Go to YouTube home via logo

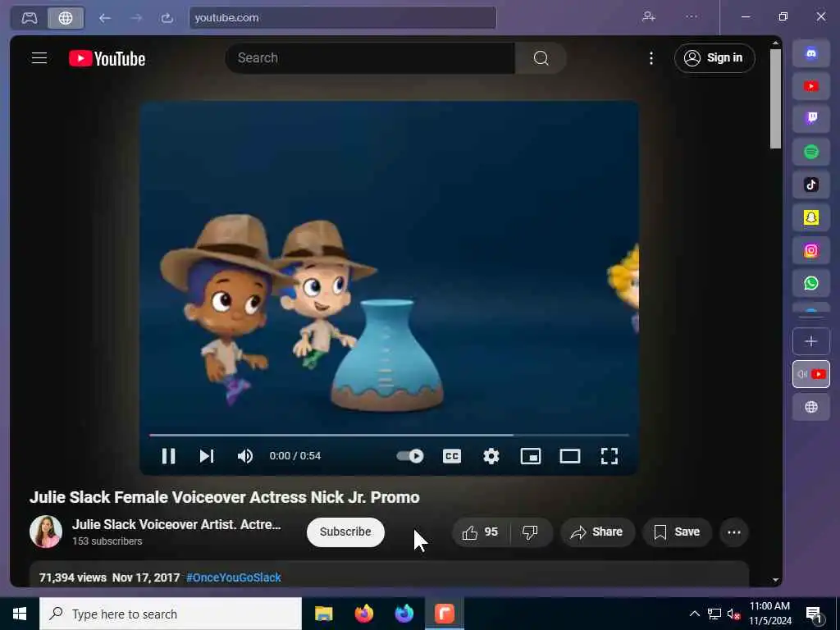click(x=107, y=58)
